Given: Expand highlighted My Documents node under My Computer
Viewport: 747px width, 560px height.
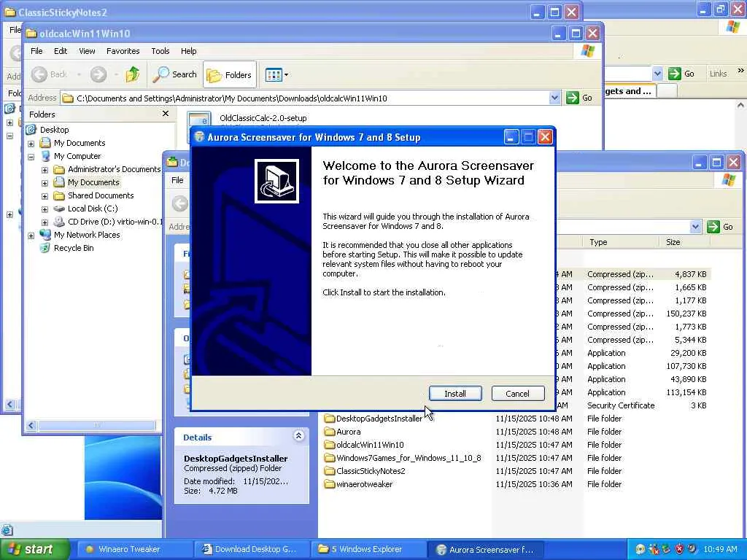Looking at the screenshot, I should [x=44, y=183].
